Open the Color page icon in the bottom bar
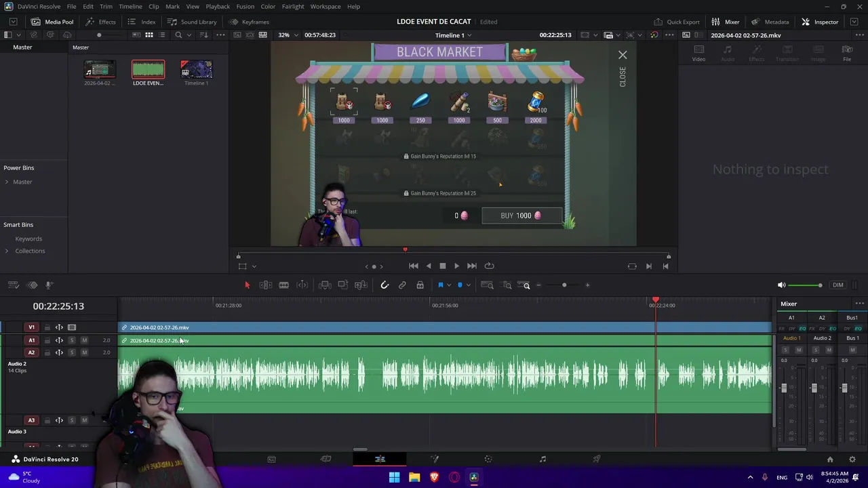868x488 pixels. pyautogui.click(x=488, y=459)
